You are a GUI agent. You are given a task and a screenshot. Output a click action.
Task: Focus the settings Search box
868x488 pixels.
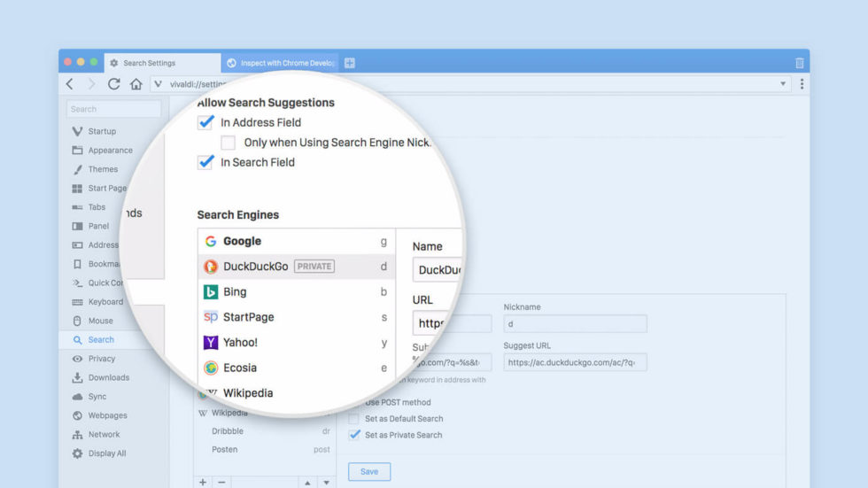pos(113,109)
